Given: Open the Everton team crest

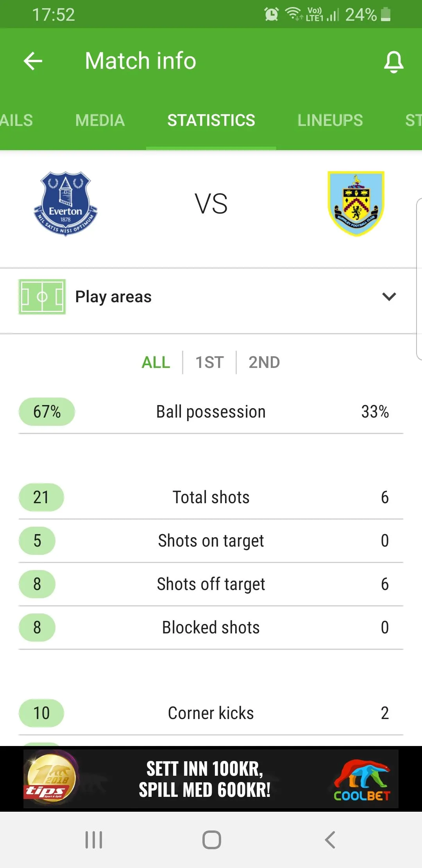Looking at the screenshot, I should pyautogui.click(x=66, y=204).
